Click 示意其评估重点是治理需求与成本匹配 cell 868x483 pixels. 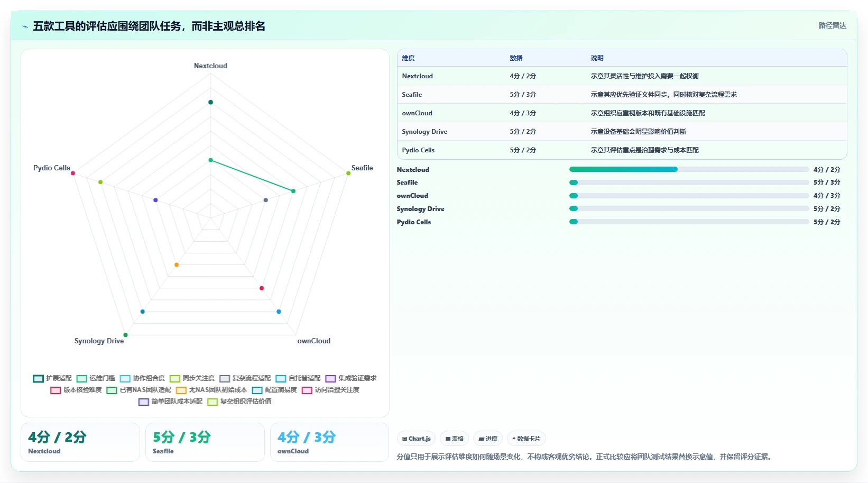[644, 150]
